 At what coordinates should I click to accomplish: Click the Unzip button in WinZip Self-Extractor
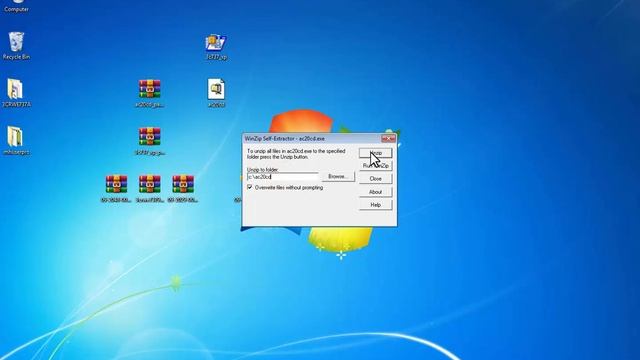click(376, 153)
